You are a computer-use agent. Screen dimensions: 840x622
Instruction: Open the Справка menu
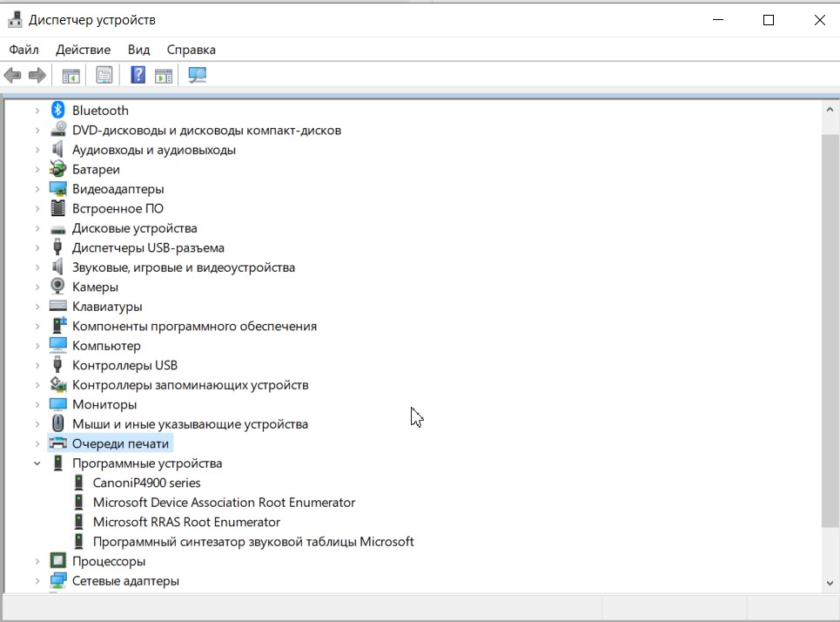pos(192,50)
